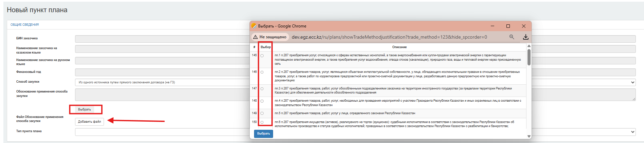Viewport: 644px width, 143px height.
Task: Click the 'Добавить файл' button
Action: [x=89, y=122]
